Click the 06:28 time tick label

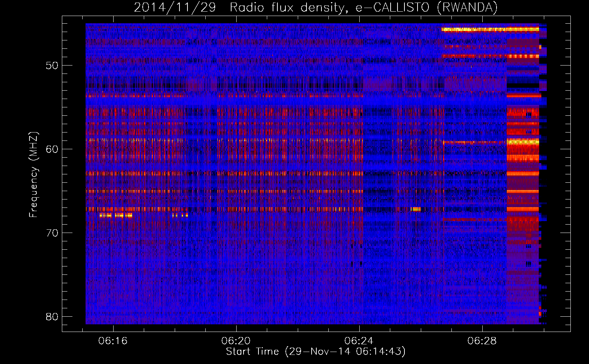click(x=482, y=341)
